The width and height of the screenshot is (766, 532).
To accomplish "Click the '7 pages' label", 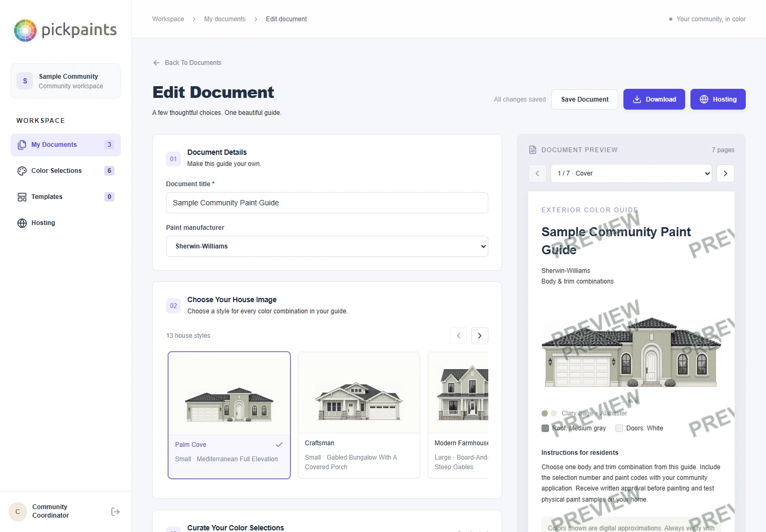I will pos(723,150).
